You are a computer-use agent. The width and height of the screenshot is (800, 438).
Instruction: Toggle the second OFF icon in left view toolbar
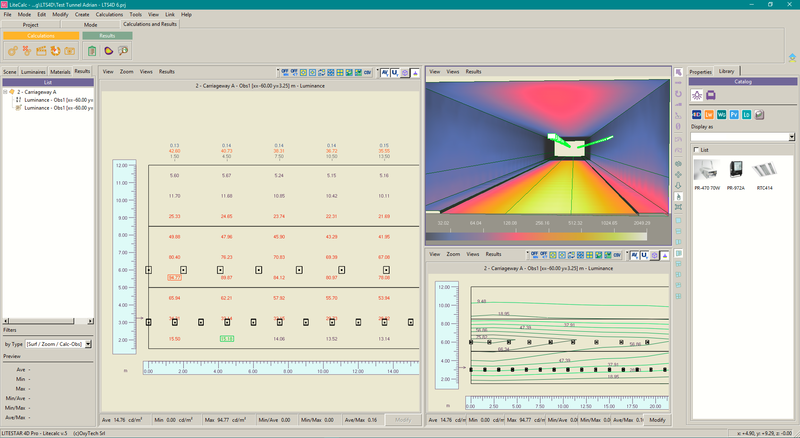point(294,72)
